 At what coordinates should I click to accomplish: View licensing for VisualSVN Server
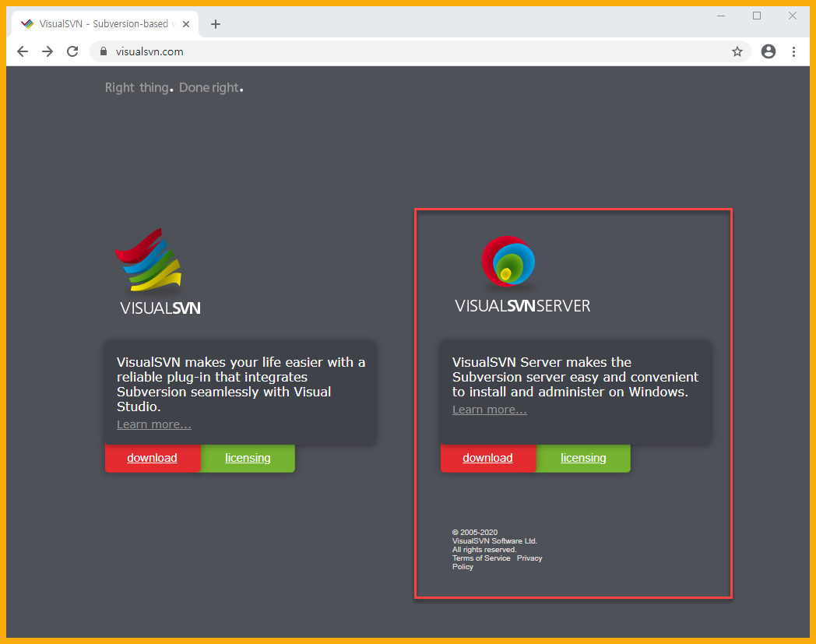[x=583, y=458]
